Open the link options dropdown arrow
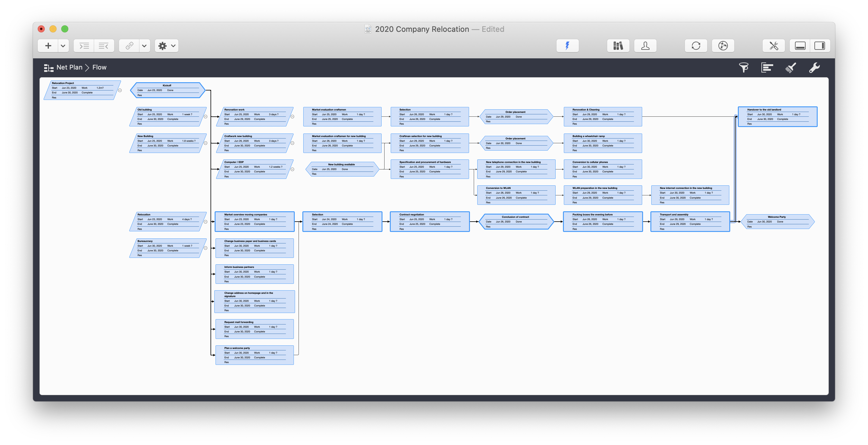The height and width of the screenshot is (445, 868). pos(144,46)
